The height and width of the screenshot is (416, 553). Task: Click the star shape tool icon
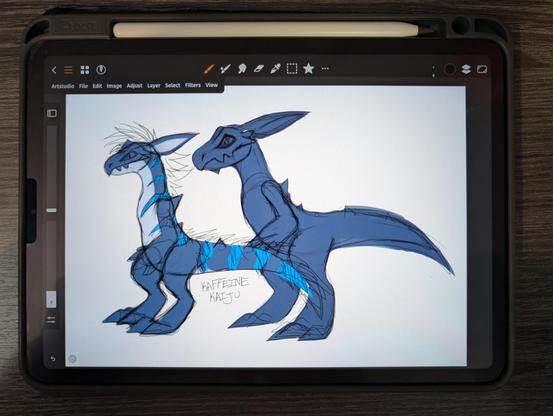(x=309, y=68)
